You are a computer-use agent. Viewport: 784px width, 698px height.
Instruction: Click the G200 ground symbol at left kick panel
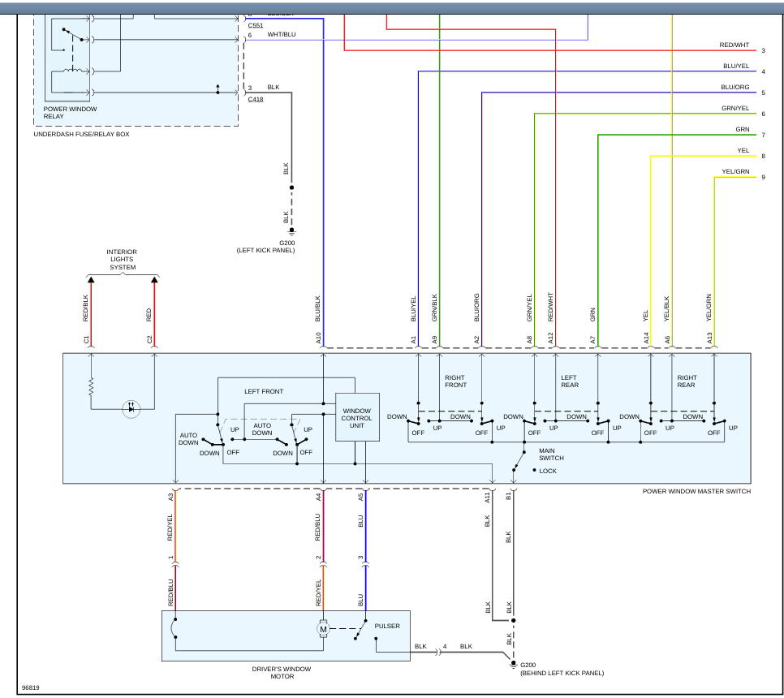[291, 232]
